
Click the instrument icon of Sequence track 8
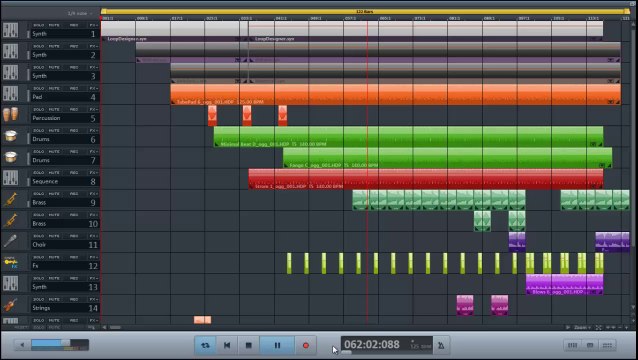11,178
